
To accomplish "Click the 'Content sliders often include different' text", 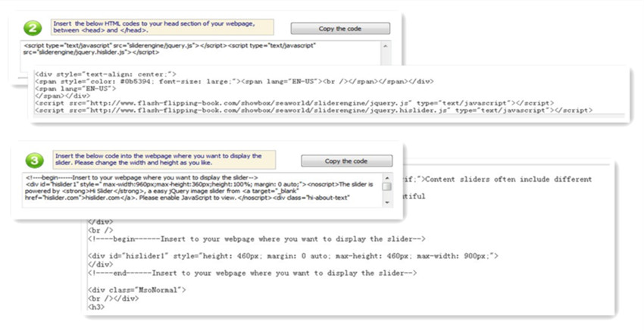I will [508, 179].
